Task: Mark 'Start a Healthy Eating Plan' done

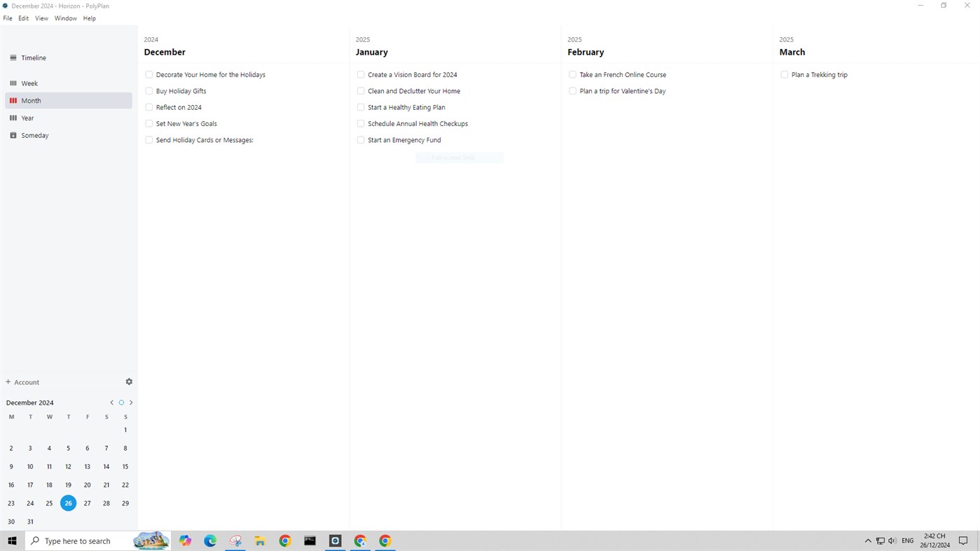Action: click(x=361, y=107)
